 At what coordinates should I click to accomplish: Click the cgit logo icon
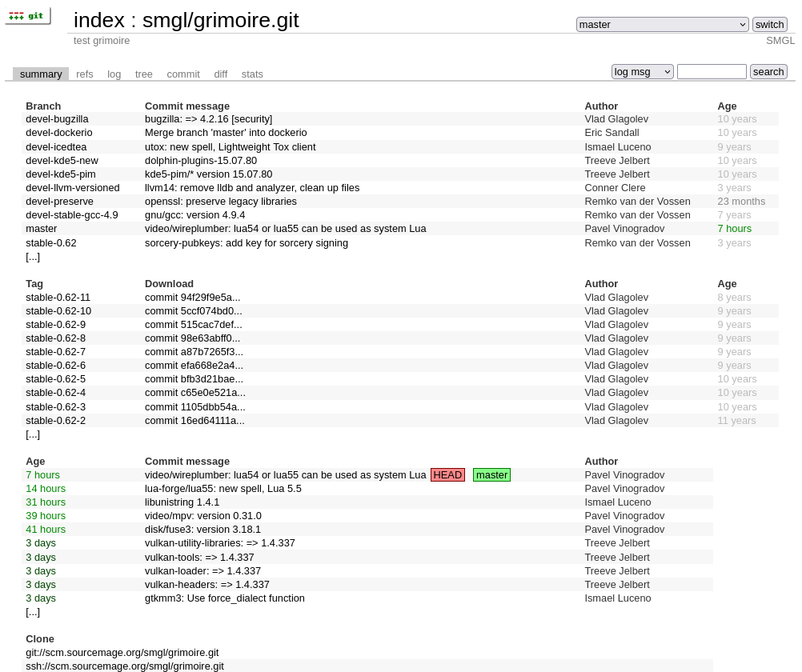point(28,16)
